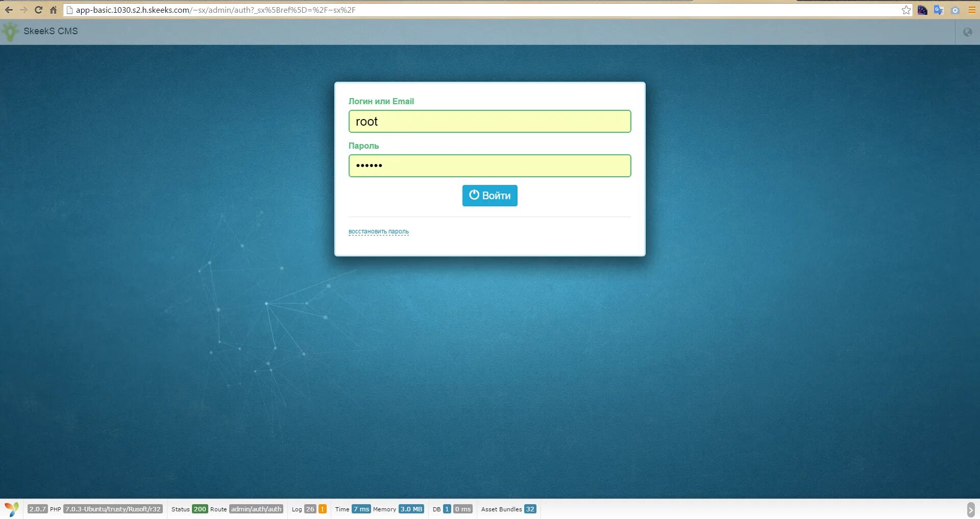The width and height of the screenshot is (980, 519).
Task: Open the blue DB query count badge
Action: [x=447, y=509]
